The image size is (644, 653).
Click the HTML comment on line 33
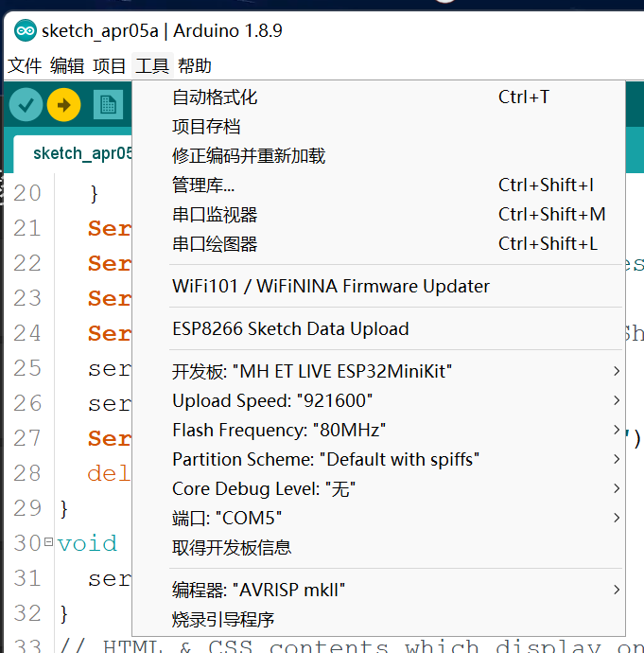click(352, 646)
